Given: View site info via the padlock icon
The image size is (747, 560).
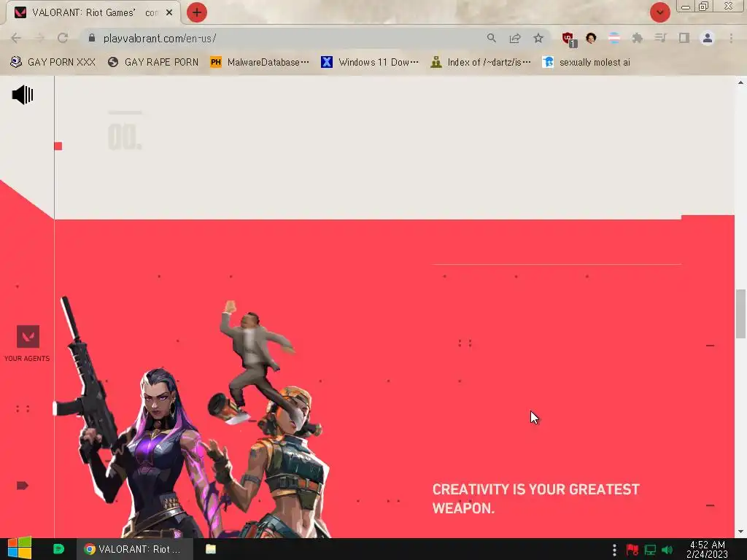Looking at the screenshot, I should (x=92, y=38).
